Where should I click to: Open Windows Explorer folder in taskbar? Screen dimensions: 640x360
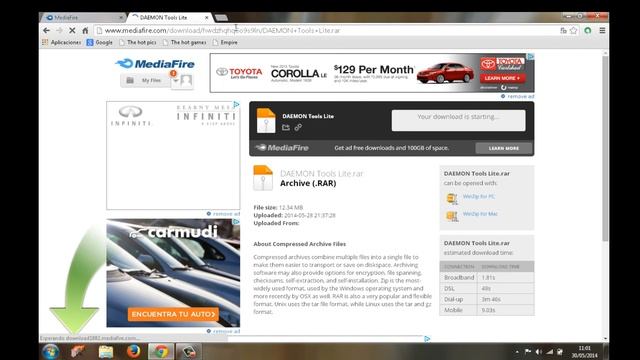[106, 351]
